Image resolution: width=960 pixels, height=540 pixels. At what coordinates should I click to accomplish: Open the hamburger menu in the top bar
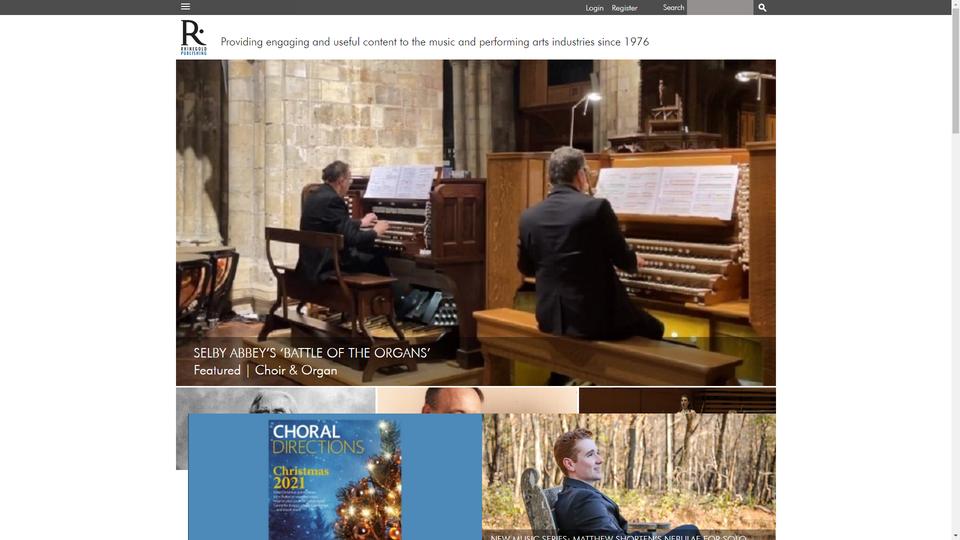pos(186,7)
